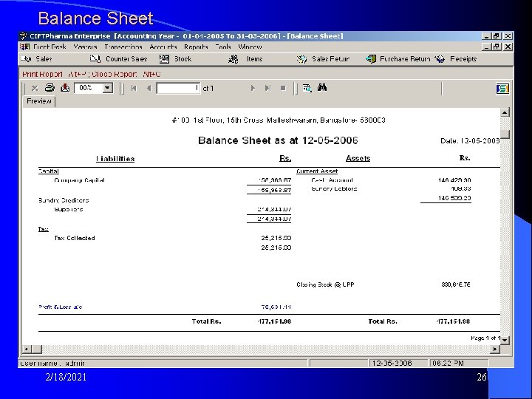Restore the inner Balance Sheet window

pos(497,47)
